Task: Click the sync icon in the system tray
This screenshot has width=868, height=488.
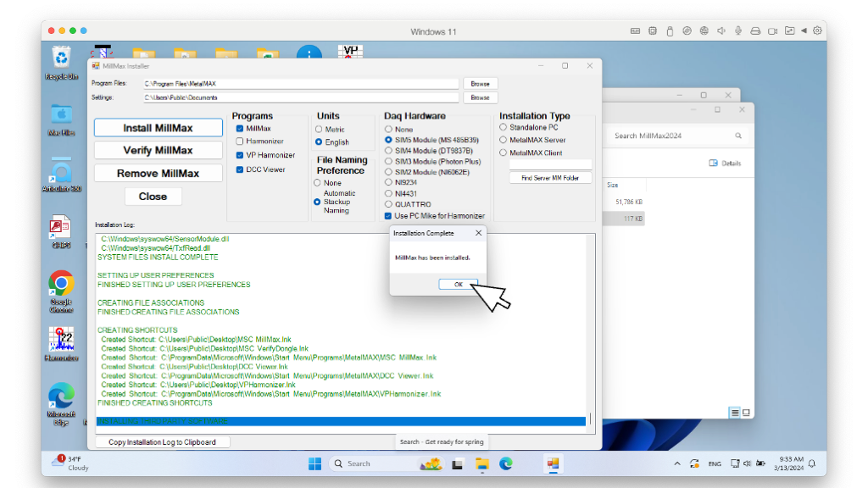Action: coord(694,463)
